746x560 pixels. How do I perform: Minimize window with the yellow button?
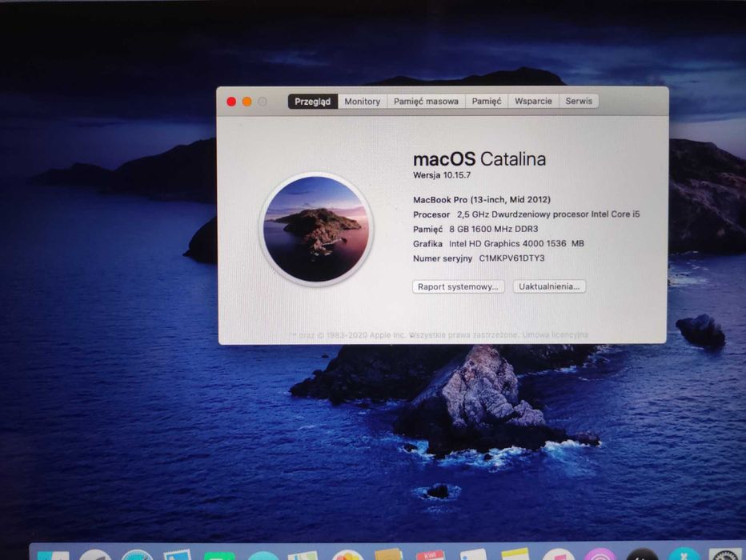247,102
